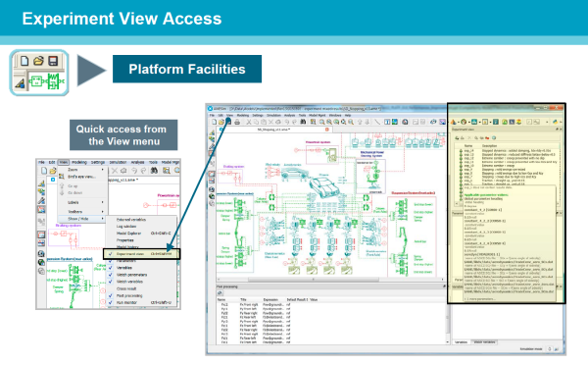Click the horizontal scrollbar under the sketch canvas
588x365 pixels.
coord(329,280)
